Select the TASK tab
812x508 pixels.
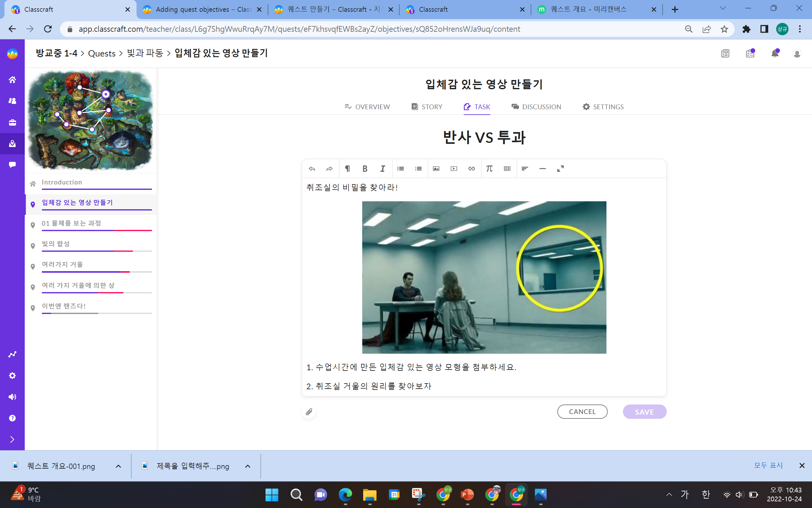[477, 107]
